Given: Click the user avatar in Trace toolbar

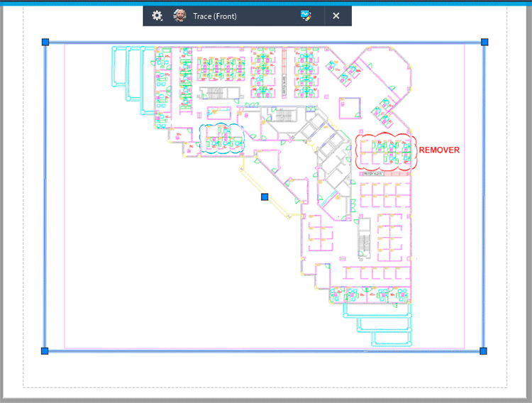Looking at the screenshot, I should [179, 16].
